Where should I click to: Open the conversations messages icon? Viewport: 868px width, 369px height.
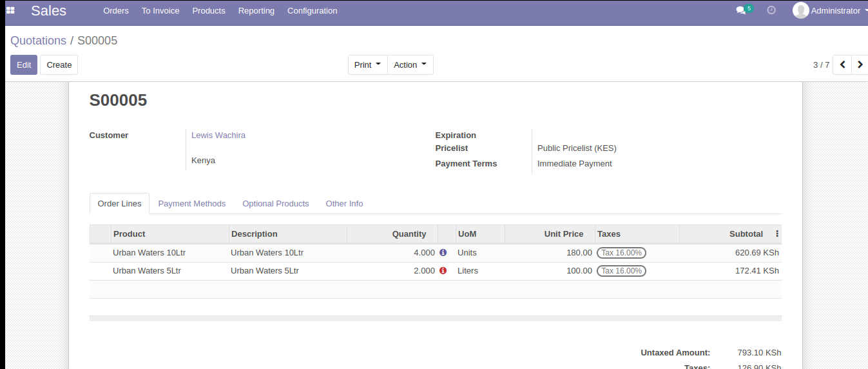741,10
